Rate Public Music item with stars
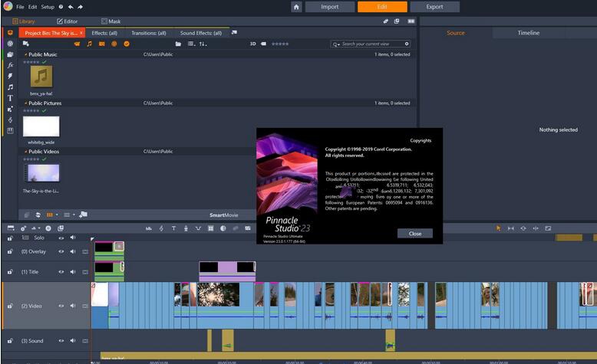The width and height of the screenshot is (597, 364). click(31, 61)
